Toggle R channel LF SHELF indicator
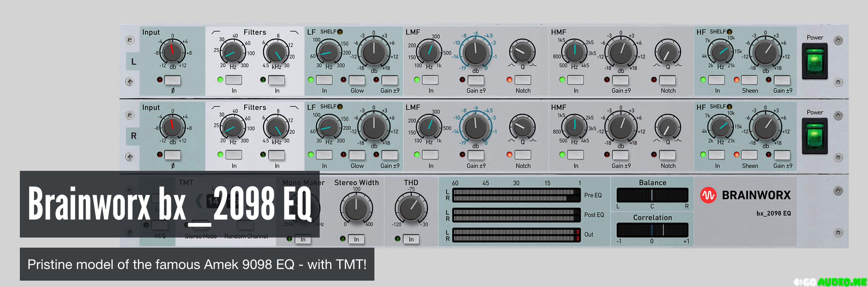868x287 pixels. [340, 107]
